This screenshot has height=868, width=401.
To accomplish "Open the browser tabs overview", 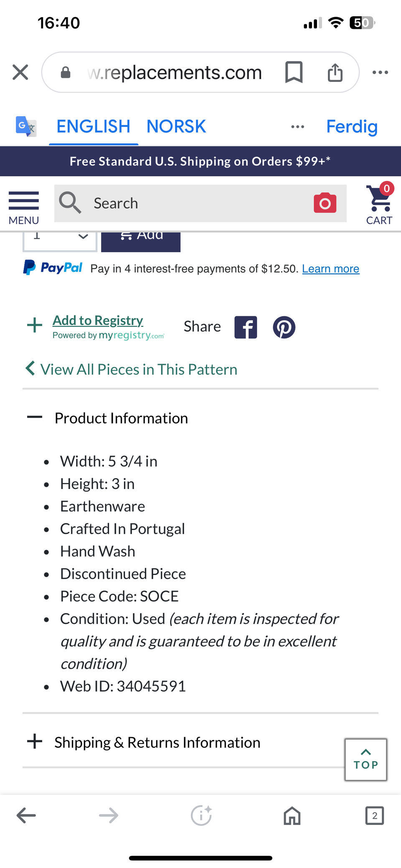I will coord(374,815).
